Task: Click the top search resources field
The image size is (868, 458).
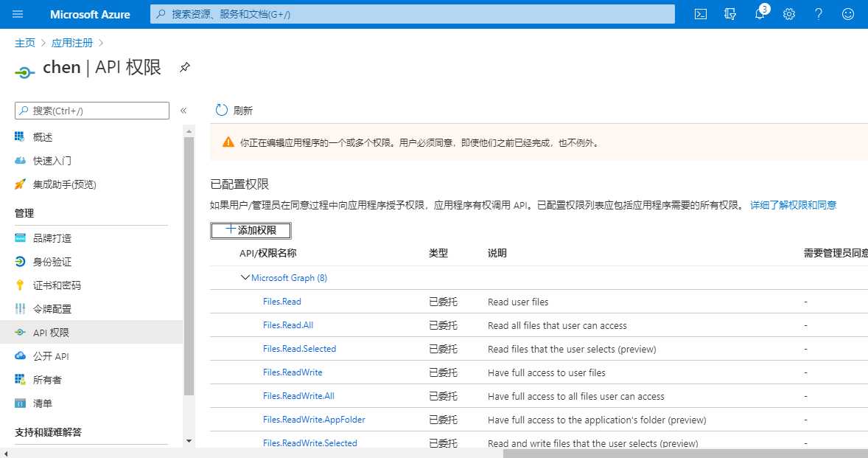Action: coord(413,15)
